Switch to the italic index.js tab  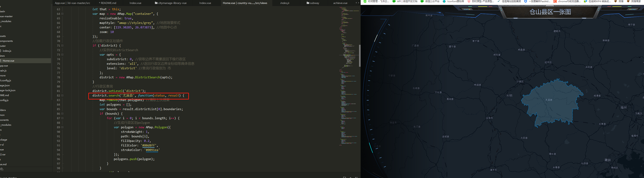(x=285, y=3)
